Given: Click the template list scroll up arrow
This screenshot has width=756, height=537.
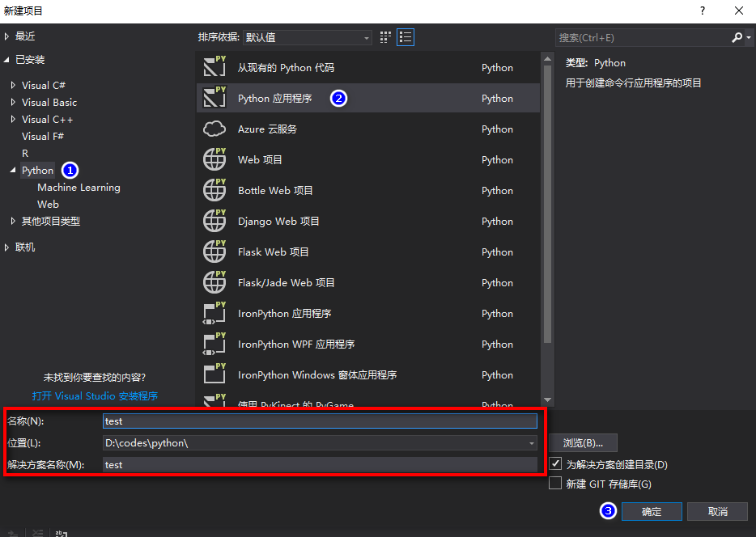Looking at the screenshot, I should click(x=547, y=59).
